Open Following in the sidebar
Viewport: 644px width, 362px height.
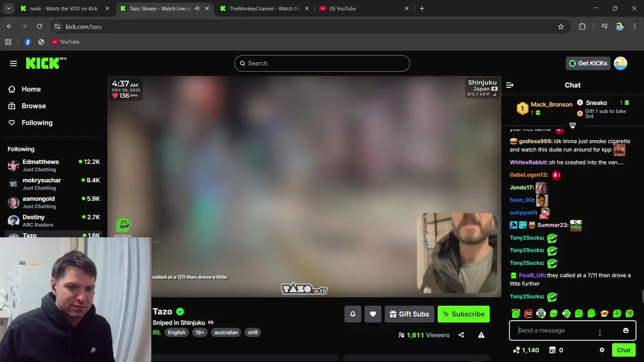[37, 123]
